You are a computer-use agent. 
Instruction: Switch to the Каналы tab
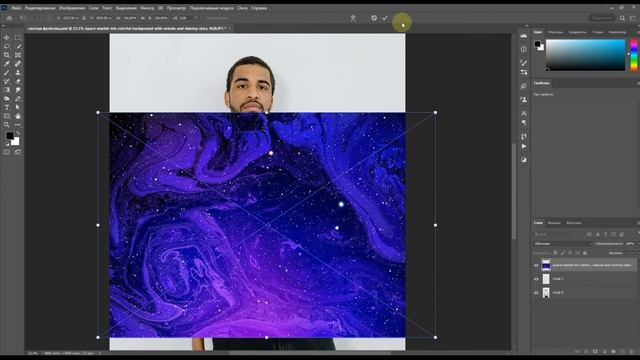[x=554, y=223]
